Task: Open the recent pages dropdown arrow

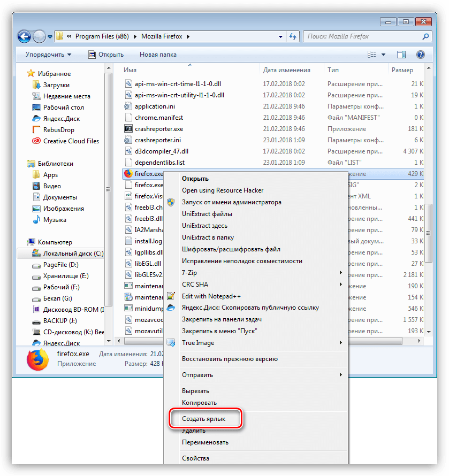Action: (50, 37)
